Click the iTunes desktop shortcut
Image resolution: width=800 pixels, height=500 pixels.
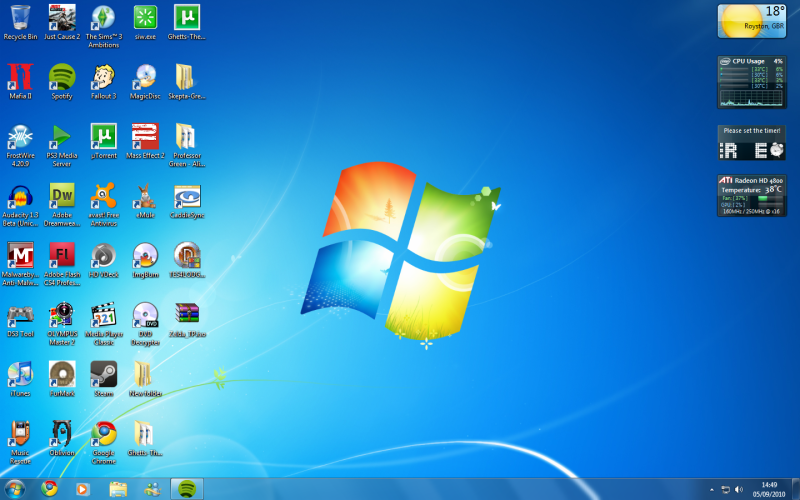20,379
